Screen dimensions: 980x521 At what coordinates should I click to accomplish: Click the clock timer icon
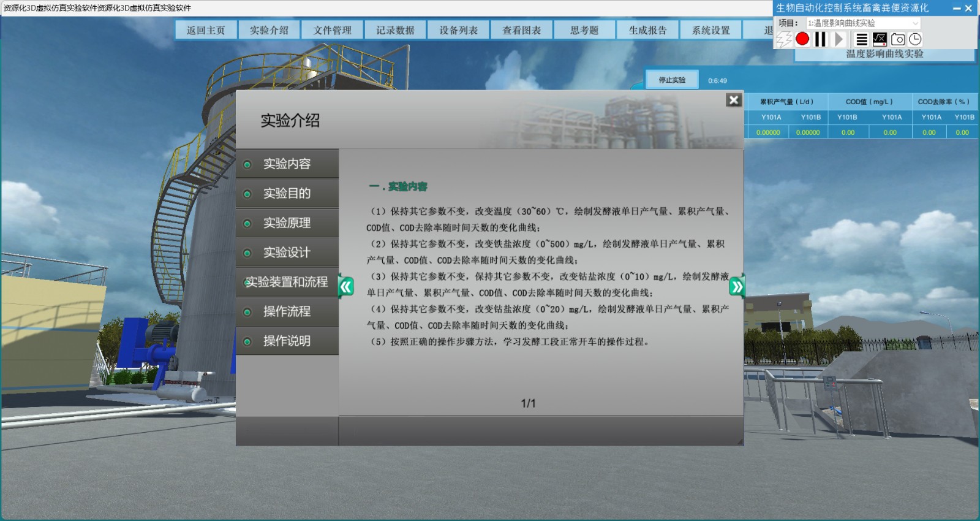[x=915, y=39]
